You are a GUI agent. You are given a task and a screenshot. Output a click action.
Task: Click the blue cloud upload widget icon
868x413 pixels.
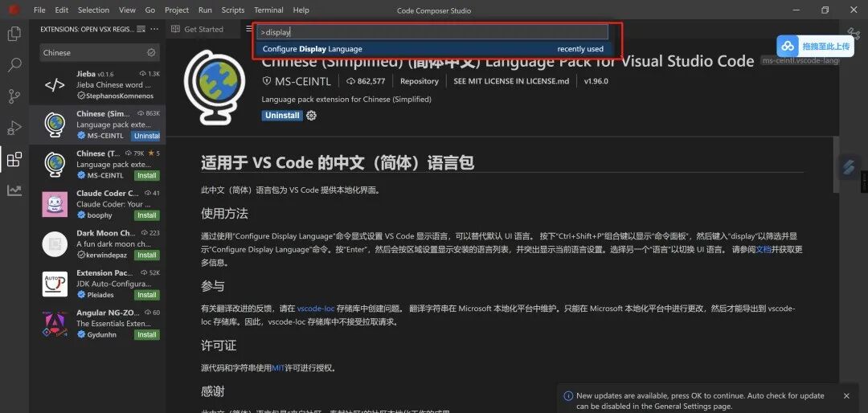(787, 46)
